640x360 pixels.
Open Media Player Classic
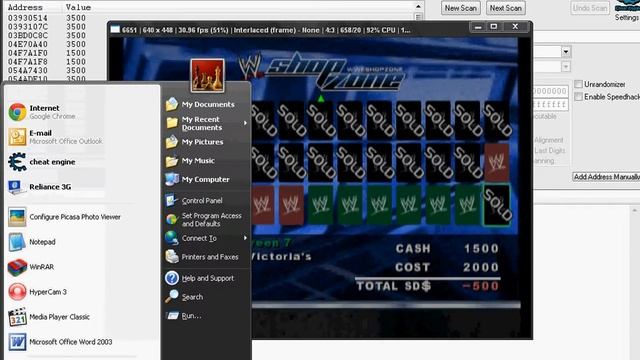[x=49, y=317]
